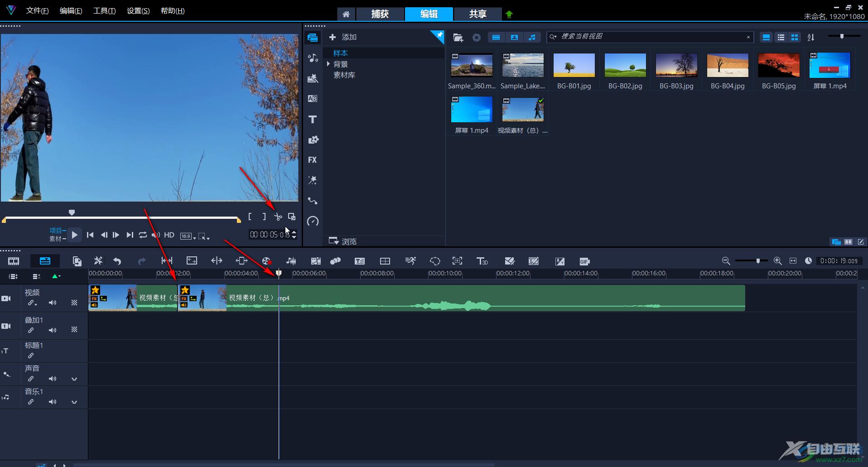Toggle the preview volume speaker icon
Image resolution: width=868 pixels, height=467 pixels.
click(156, 235)
